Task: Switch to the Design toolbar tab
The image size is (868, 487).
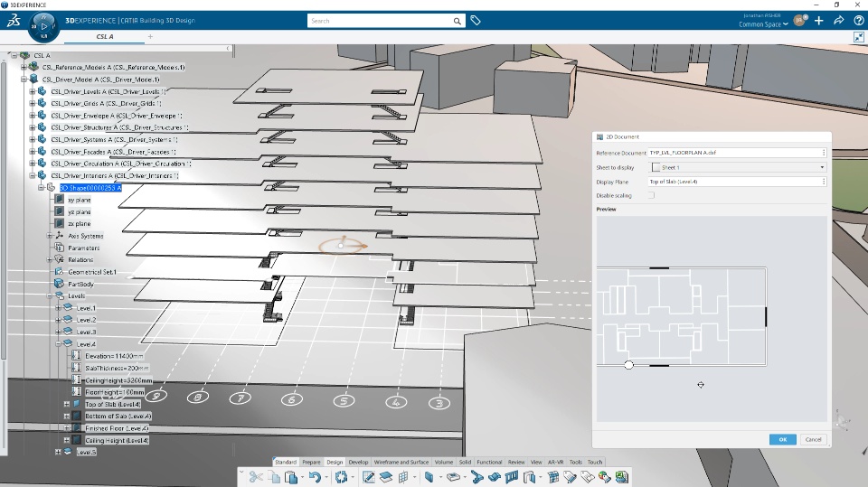Action: coord(335,462)
